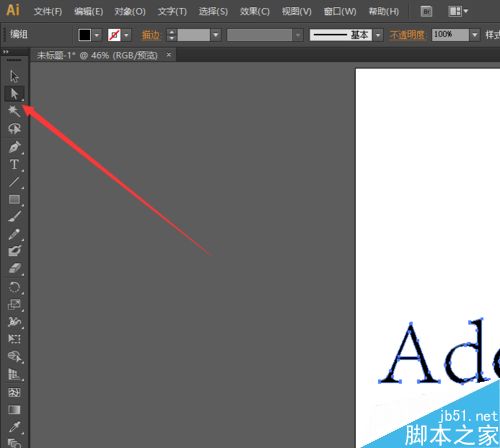Image resolution: width=500 pixels, height=448 pixels.
Task: Open the 窗口(W) menu
Action: [x=340, y=12]
